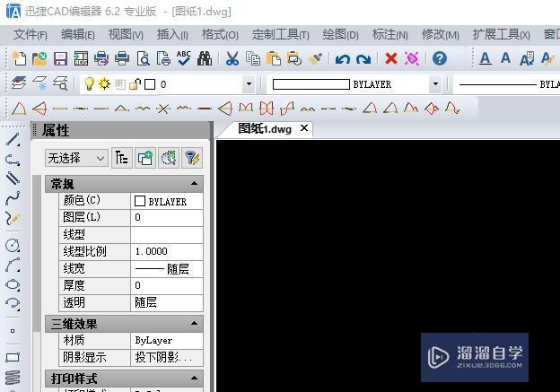Open the 绘图(D) menu
Viewport: 560px width, 392px height.
point(340,35)
